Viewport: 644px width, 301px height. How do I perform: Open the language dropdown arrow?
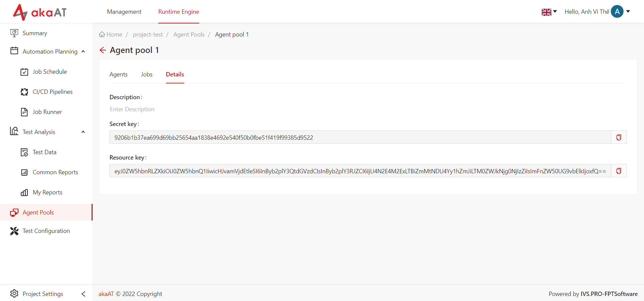click(555, 11)
